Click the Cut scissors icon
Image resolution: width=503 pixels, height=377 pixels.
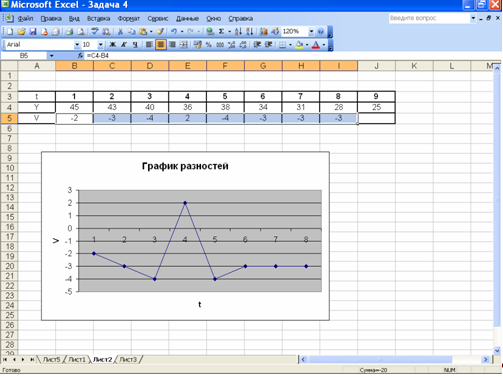pyautogui.click(x=120, y=32)
